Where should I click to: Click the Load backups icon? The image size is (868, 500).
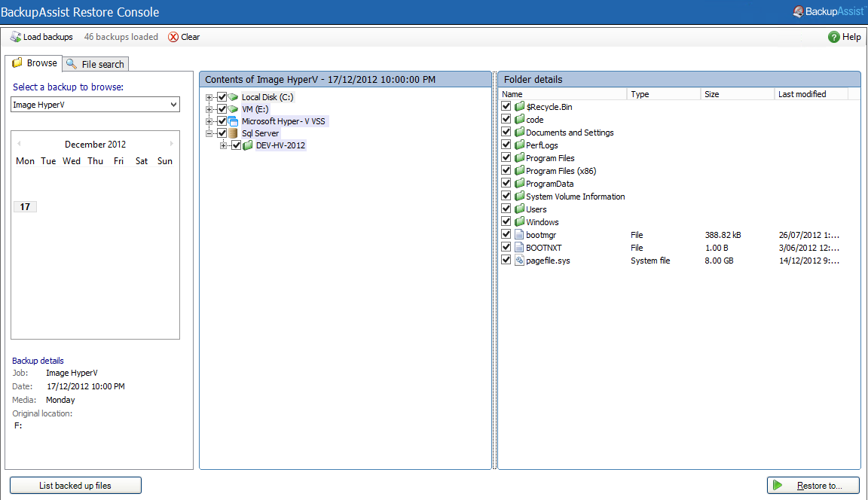(15, 37)
